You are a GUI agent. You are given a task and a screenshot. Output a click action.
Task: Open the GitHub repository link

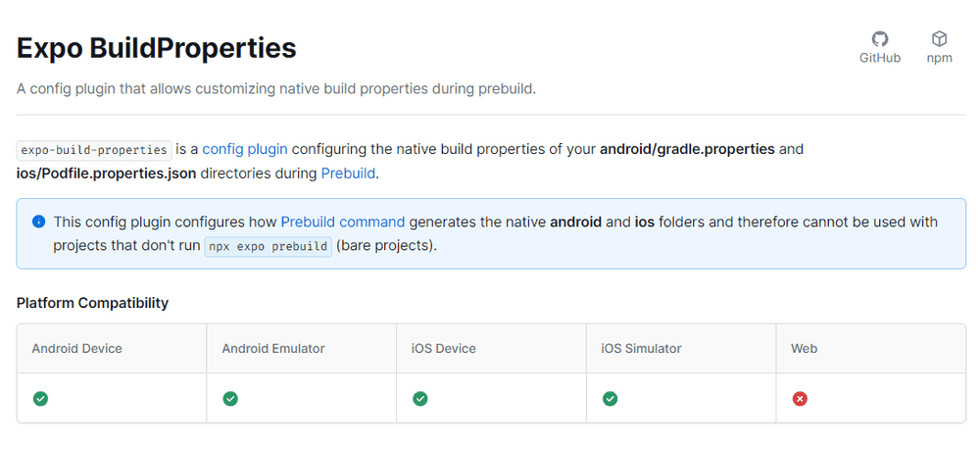pos(880,47)
